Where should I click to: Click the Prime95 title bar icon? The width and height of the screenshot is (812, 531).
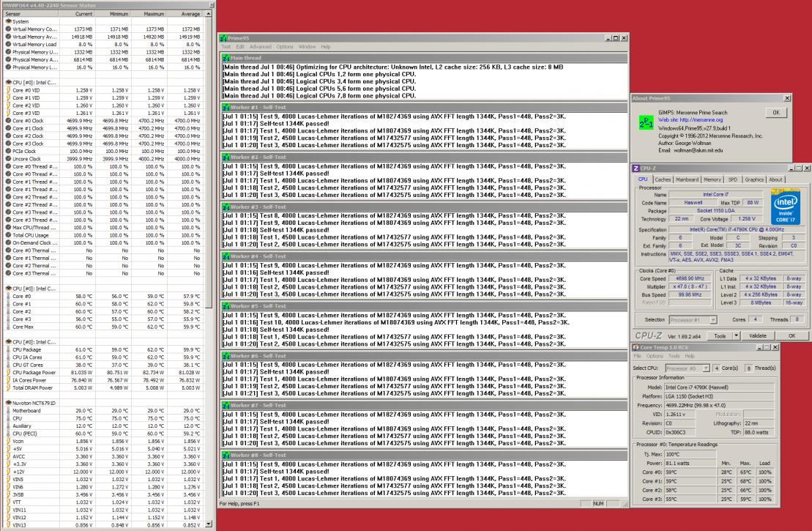tap(223, 38)
